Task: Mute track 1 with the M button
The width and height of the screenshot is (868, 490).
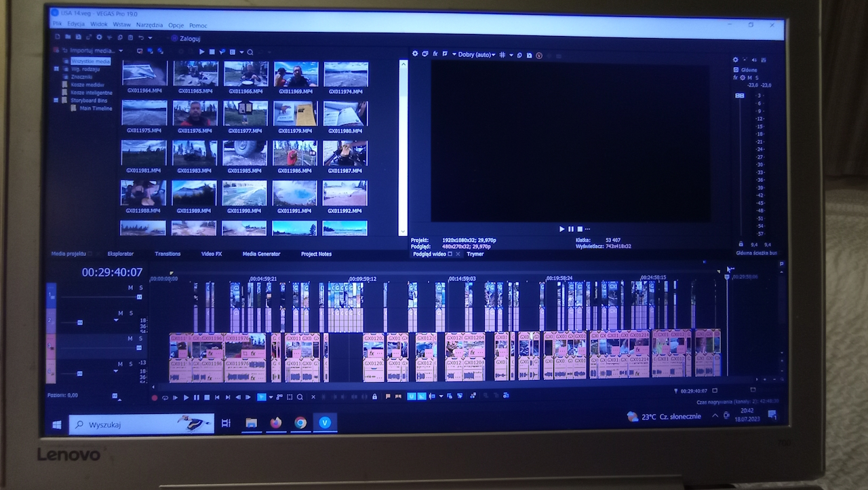Action: tap(131, 288)
